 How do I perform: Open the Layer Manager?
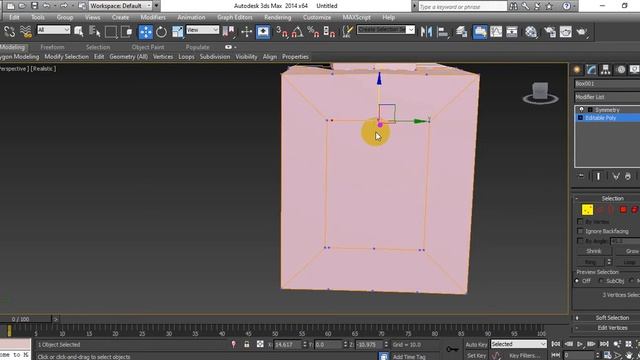pyautogui.click(x=462, y=32)
